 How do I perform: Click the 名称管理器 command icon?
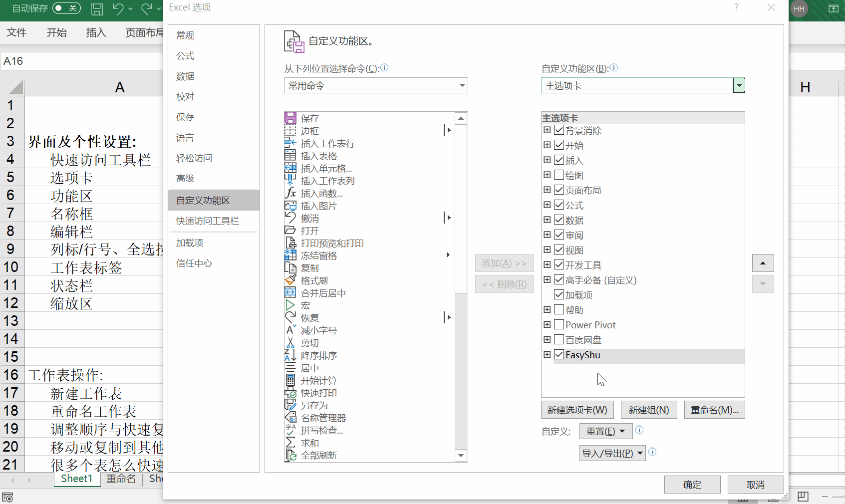290,418
